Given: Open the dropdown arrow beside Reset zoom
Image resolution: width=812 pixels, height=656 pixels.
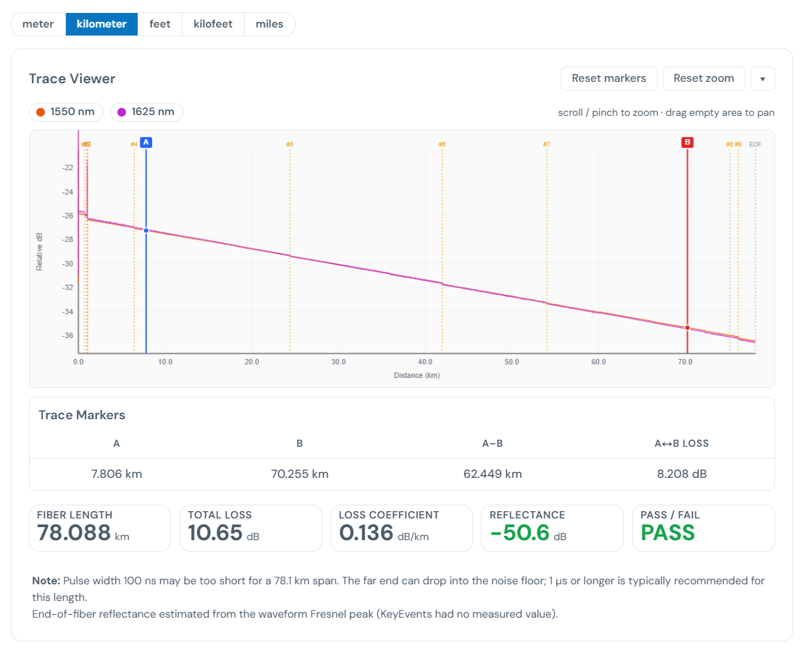Looking at the screenshot, I should tap(762, 79).
